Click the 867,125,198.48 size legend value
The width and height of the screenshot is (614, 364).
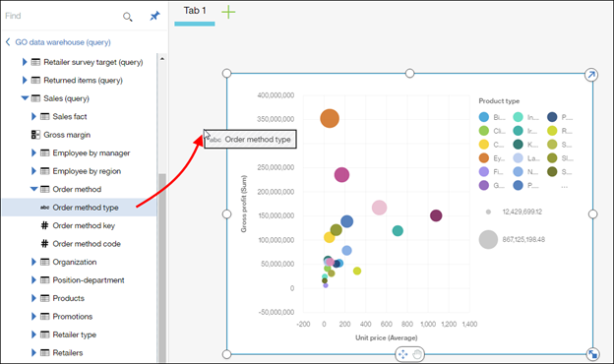(523, 239)
